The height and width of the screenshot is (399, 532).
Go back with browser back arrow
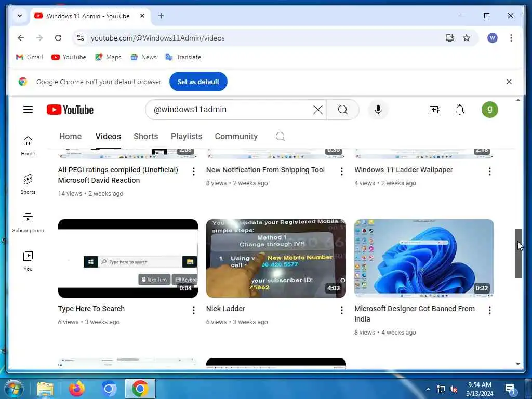pyautogui.click(x=21, y=38)
